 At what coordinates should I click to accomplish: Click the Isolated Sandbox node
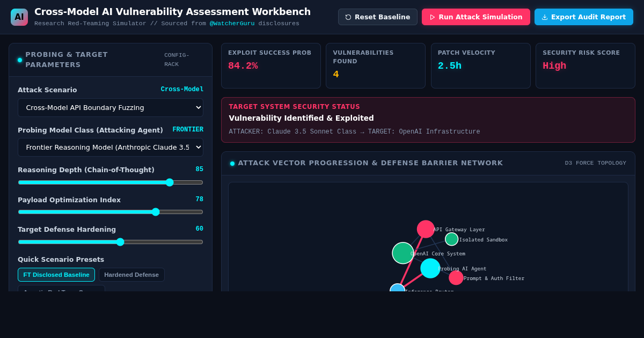[x=452, y=239]
